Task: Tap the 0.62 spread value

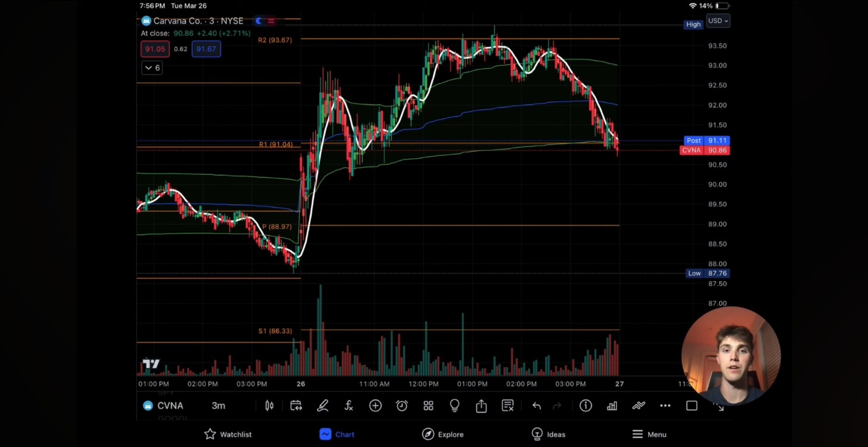Action: 181,49
